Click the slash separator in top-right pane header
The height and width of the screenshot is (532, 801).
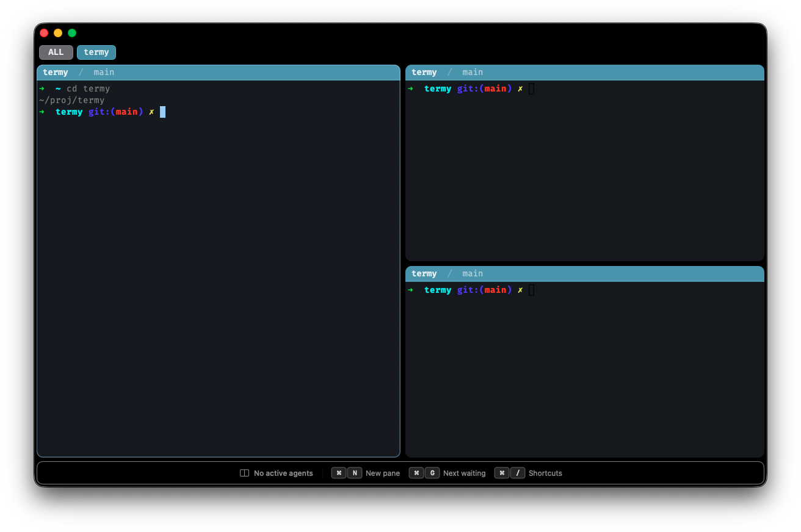450,72
